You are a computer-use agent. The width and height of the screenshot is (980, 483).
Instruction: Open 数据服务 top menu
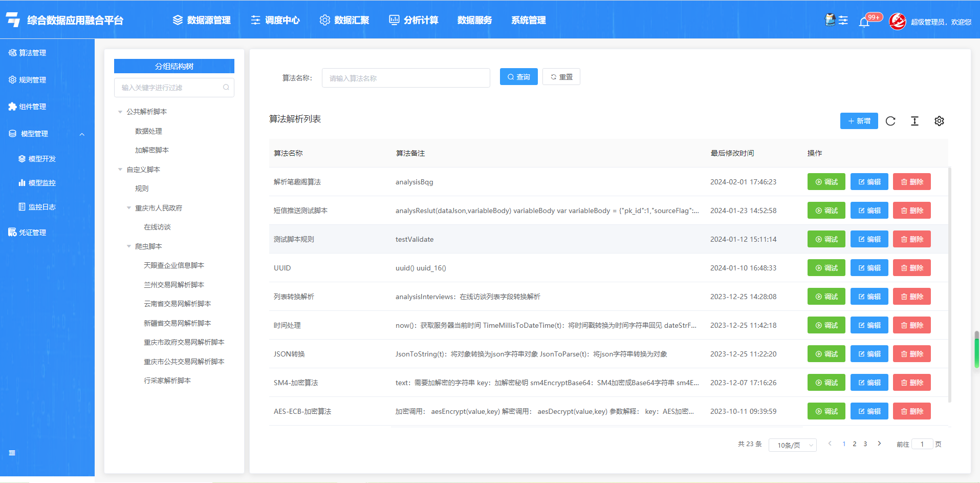(474, 20)
